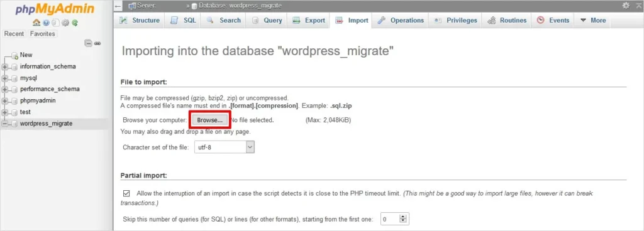Select the test database name
644x231 pixels.
25,112
